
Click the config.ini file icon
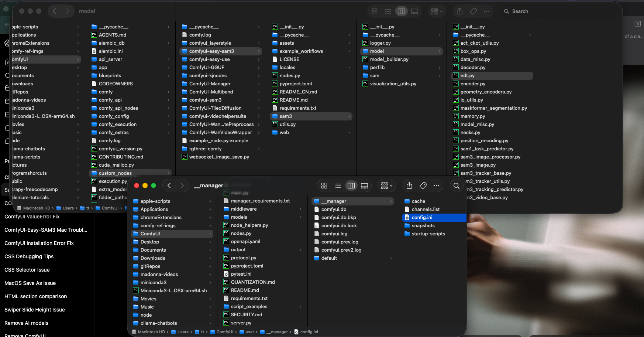tap(407, 217)
